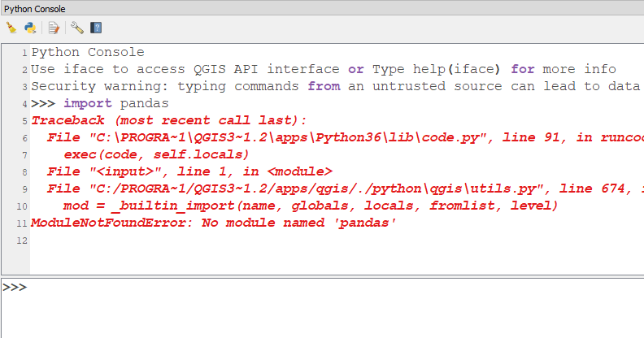
Task: Click the 'Traceback (most recent call last)' line
Action: pyautogui.click(x=169, y=120)
